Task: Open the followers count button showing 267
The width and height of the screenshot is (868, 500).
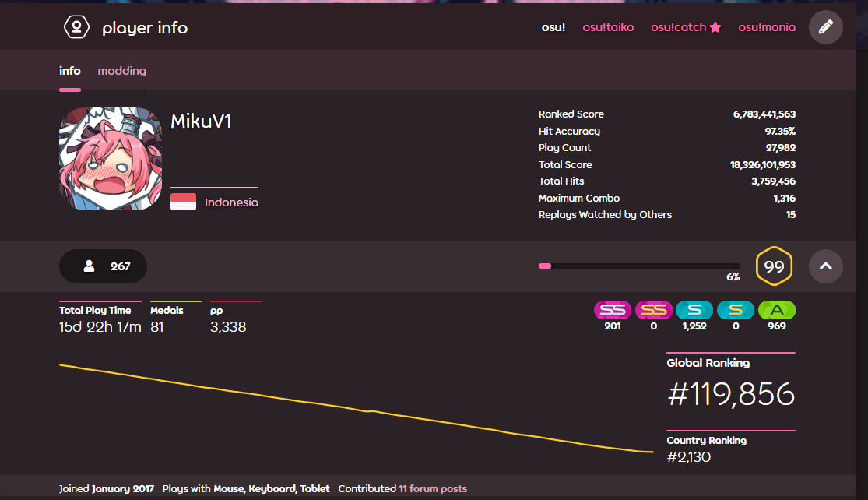Action: tap(103, 266)
